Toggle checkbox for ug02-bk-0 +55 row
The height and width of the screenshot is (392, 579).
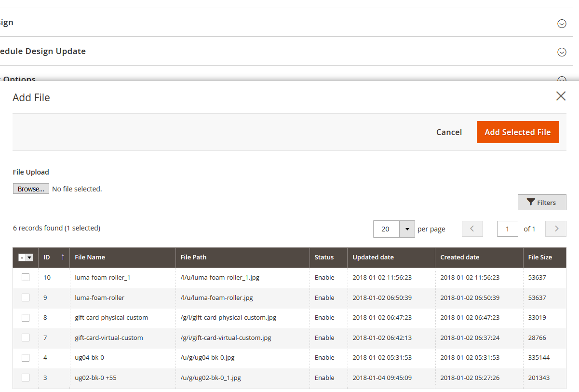26,378
